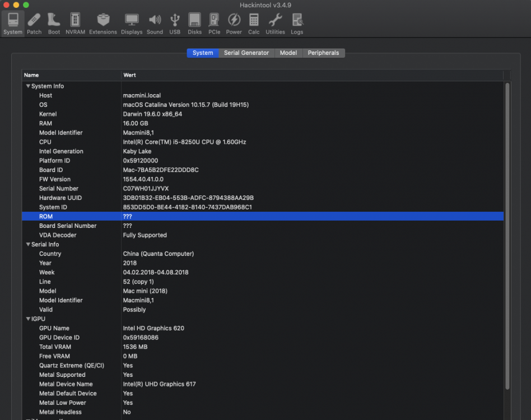
Task: Select the OS row
Action: [263, 105]
